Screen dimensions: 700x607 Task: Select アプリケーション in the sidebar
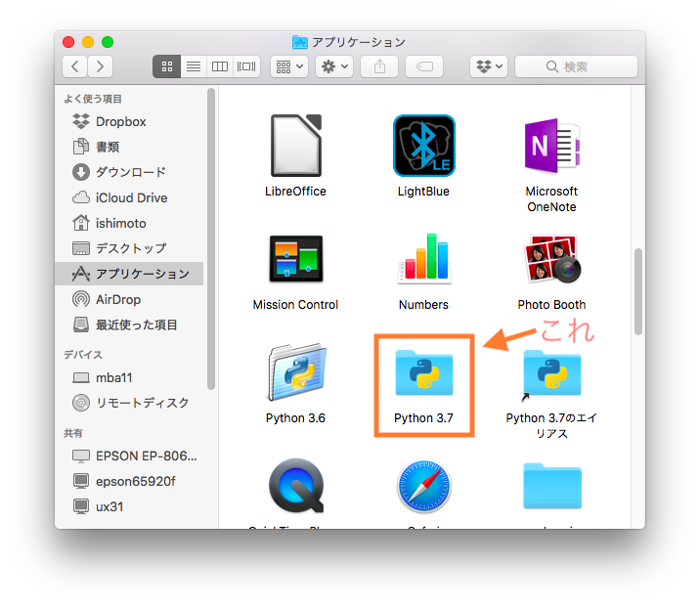tap(129, 274)
